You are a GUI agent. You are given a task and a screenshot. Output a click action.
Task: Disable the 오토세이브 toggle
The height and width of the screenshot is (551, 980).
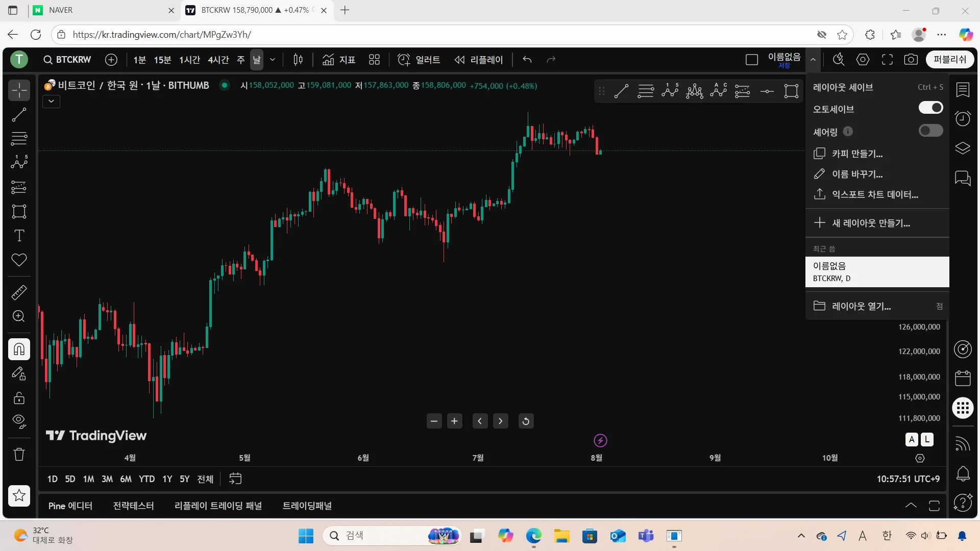tap(930, 108)
